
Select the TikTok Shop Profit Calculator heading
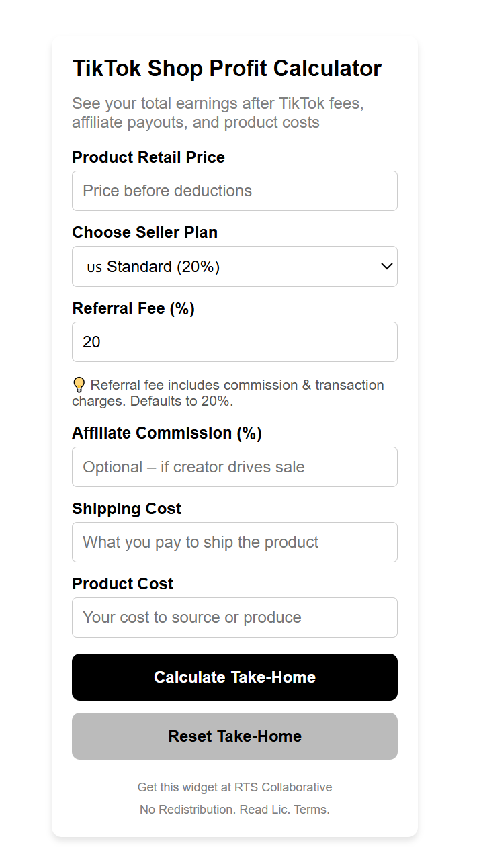pos(226,68)
